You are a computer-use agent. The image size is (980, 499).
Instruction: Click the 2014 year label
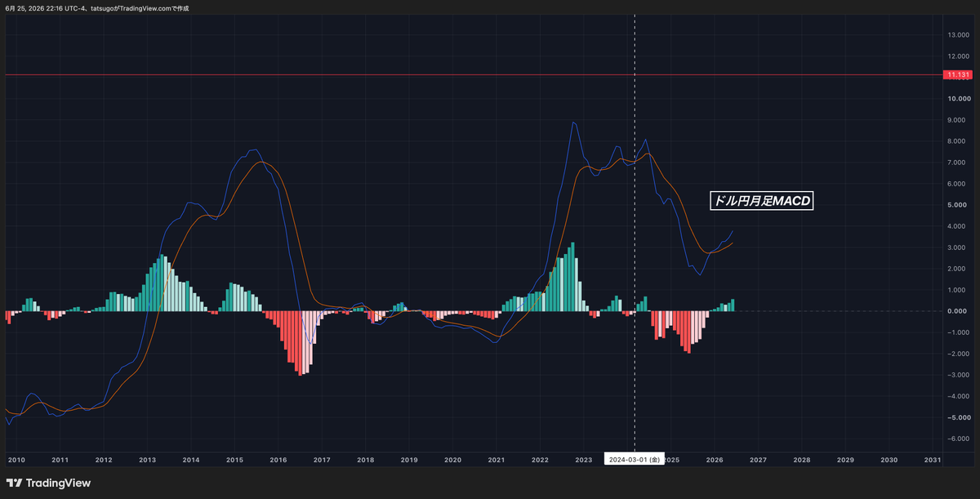pyautogui.click(x=191, y=460)
